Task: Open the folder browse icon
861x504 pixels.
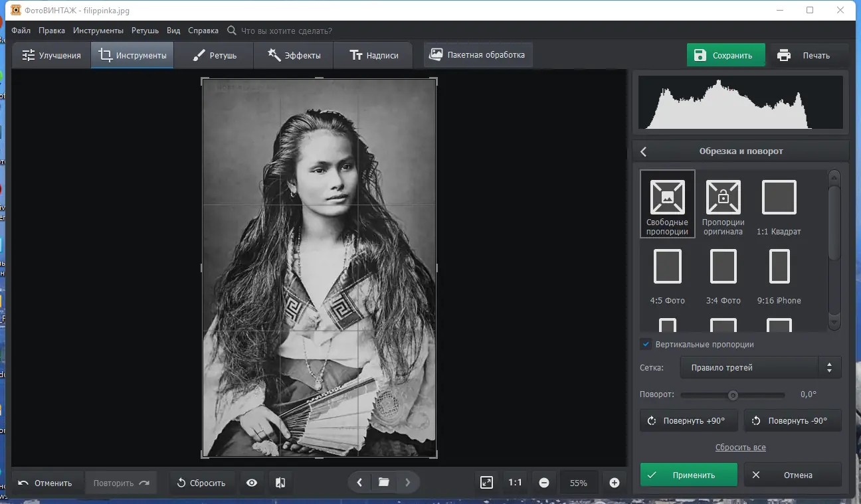Action: [383, 483]
